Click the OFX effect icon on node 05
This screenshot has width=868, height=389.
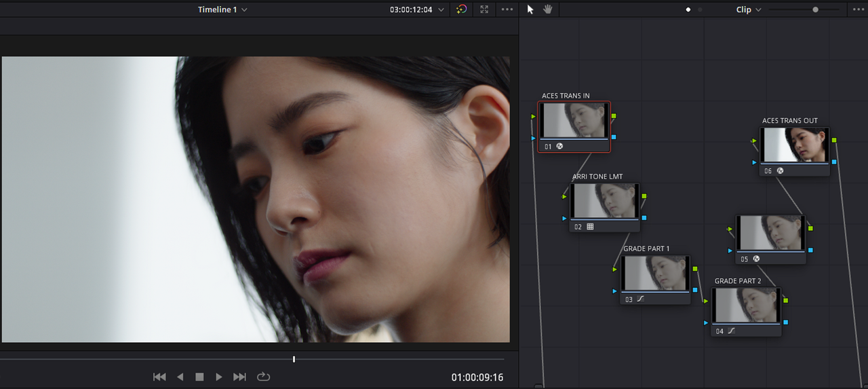click(x=755, y=259)
